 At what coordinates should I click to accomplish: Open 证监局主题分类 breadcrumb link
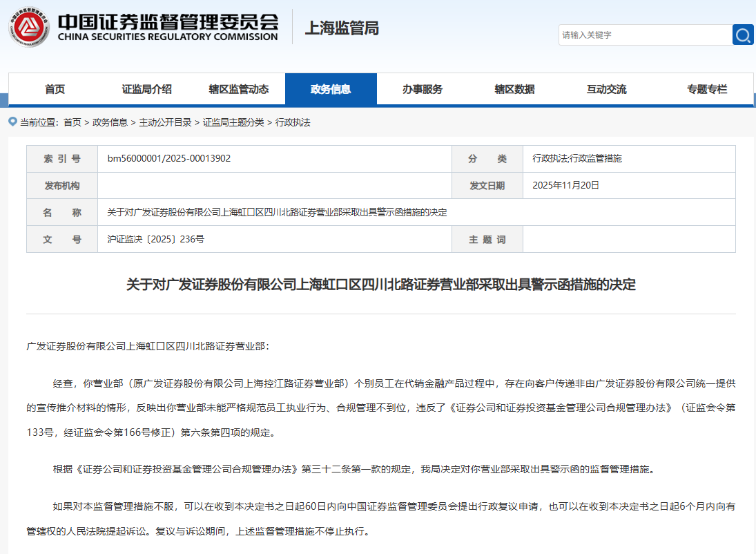(233, 122)
